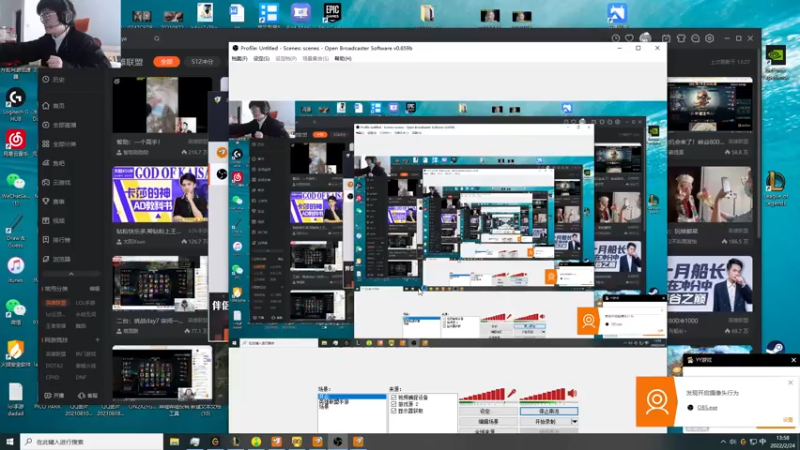This screenshot has width=800, height=450.
Task: Open the second menu (Settings) in the OBS menu bar
Action: coord(261,59)
